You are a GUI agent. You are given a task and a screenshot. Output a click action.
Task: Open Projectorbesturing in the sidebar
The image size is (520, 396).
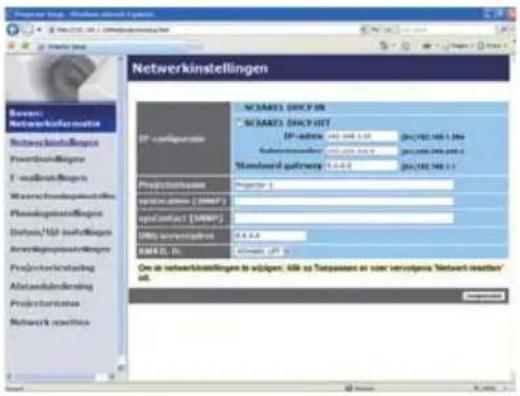tap(52, 268)
